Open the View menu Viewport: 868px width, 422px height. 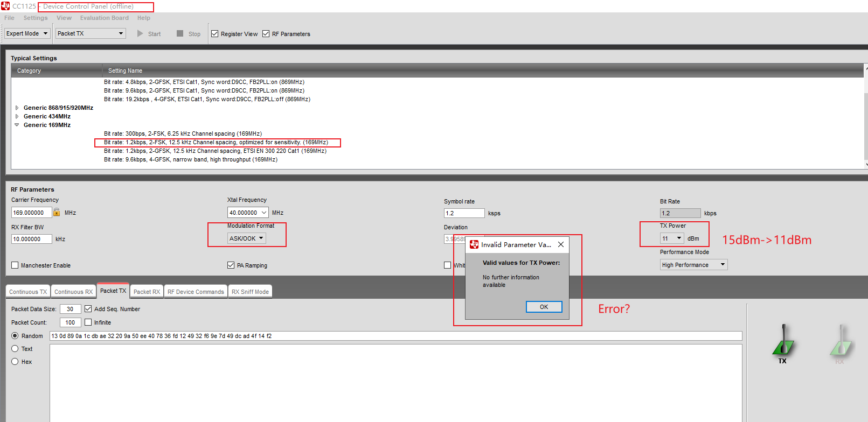[64, 18]
